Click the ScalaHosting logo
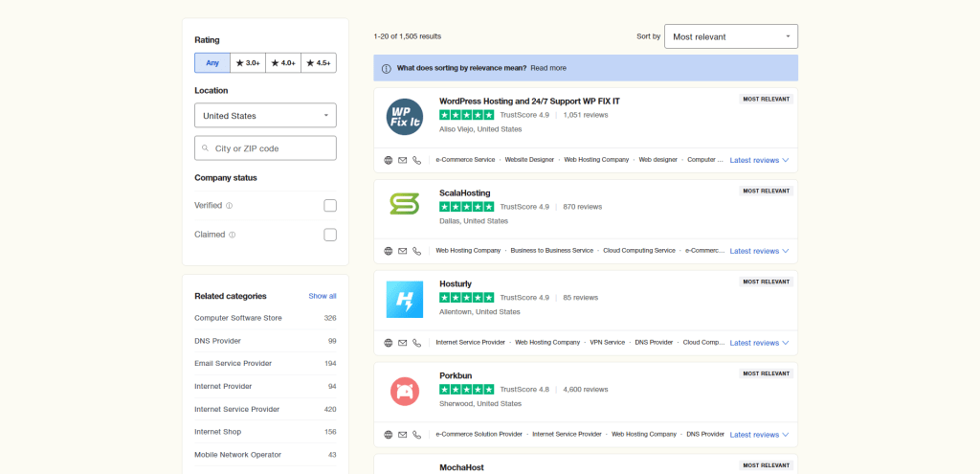Screen dimensions: 980x474 405,204
